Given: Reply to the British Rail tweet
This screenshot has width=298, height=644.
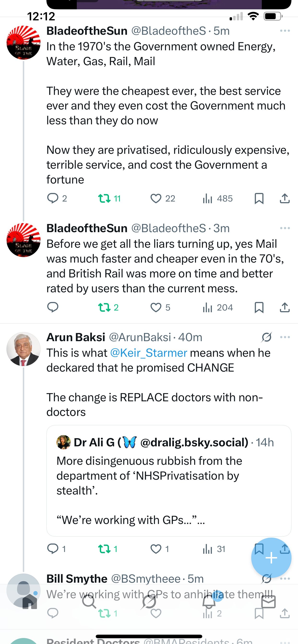Looking at the screenshot, I should 53,307.
